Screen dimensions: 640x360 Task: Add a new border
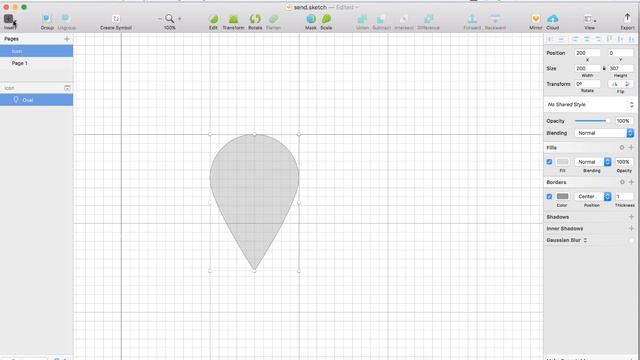tap(631, 182)
